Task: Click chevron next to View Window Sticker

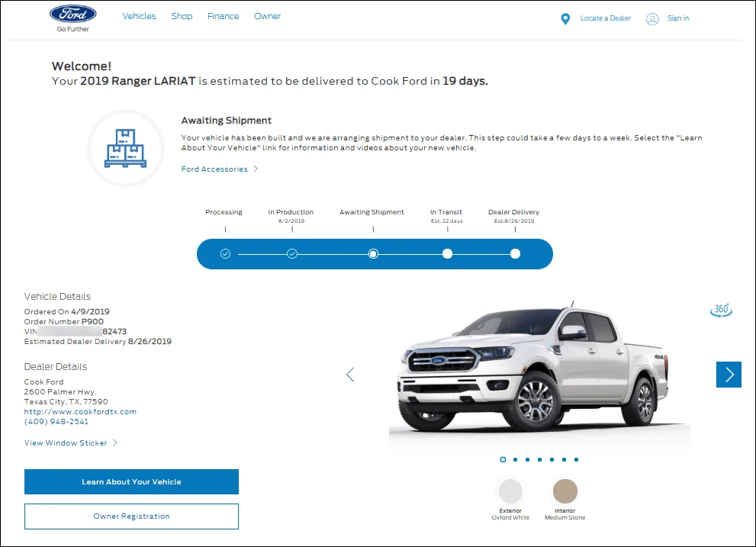Action: pos(115,442)
